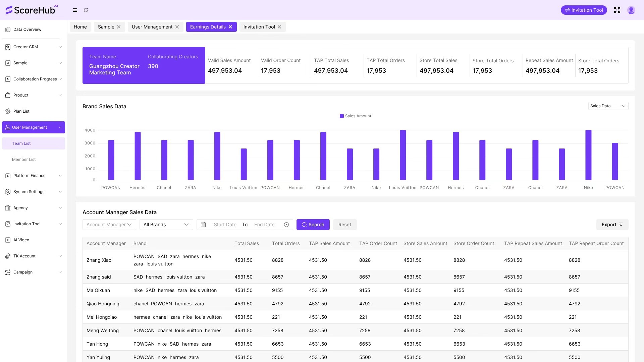Screen dimensions: 644x362
Task: Click the Product bag icon
Action: 8,95
